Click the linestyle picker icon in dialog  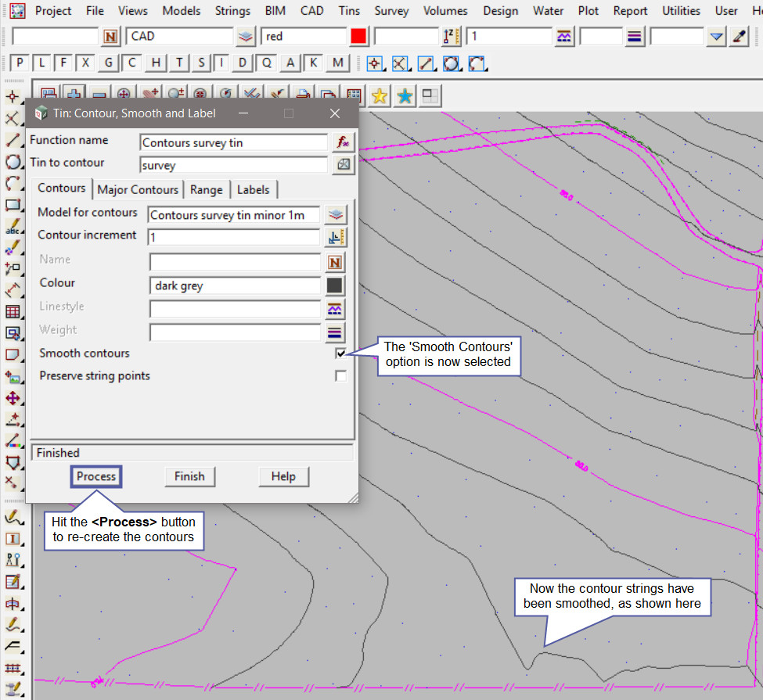point(335,309)
